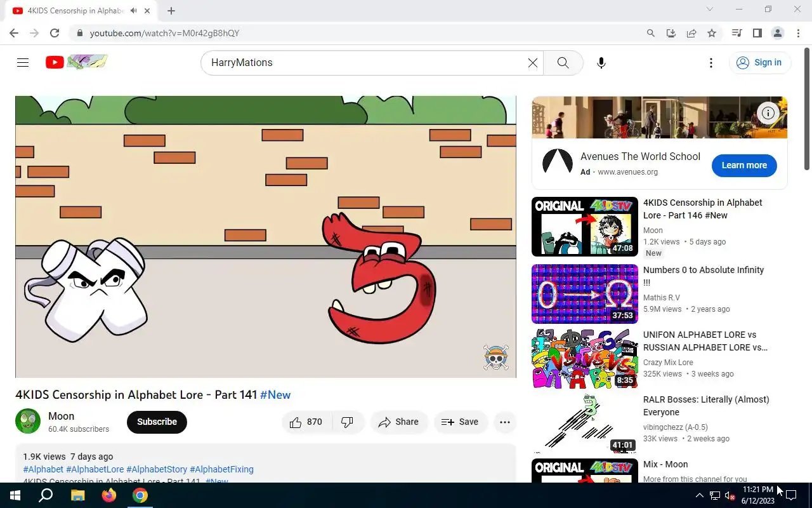This screenshot has height=508, width=812.
Task: Open the media control icon in Chrome
Action: (737, 33)
